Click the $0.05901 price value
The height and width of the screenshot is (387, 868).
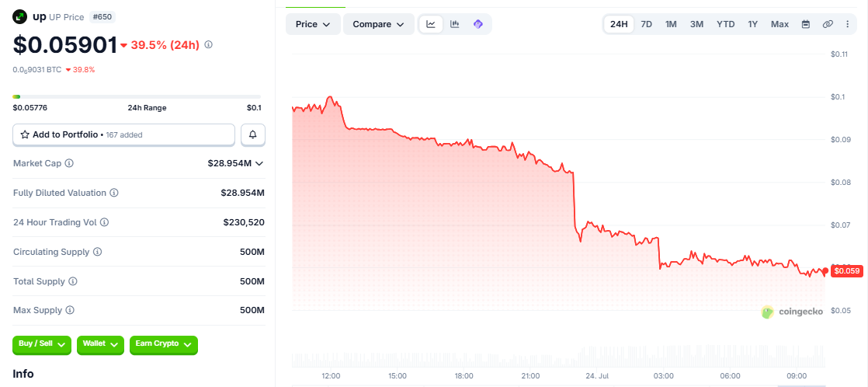65,45
